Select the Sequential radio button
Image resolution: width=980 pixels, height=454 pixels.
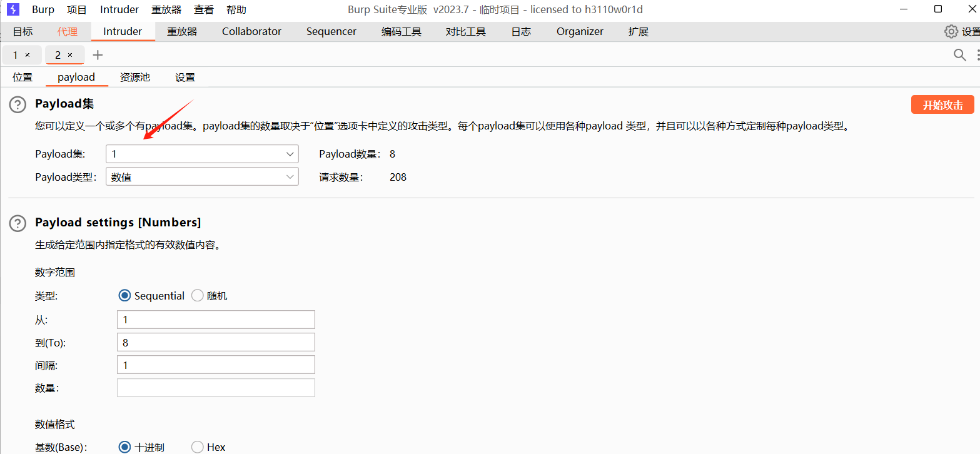coord(124,296)
